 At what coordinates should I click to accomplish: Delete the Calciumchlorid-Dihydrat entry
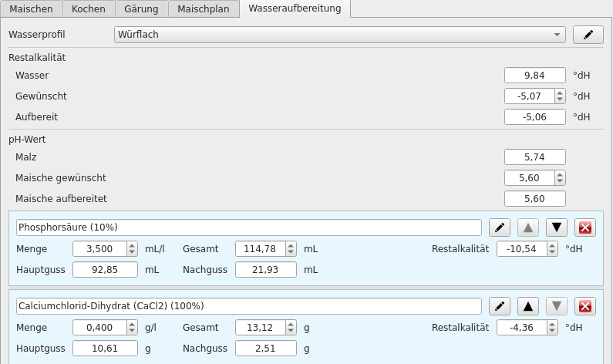[x=585, y=306]
